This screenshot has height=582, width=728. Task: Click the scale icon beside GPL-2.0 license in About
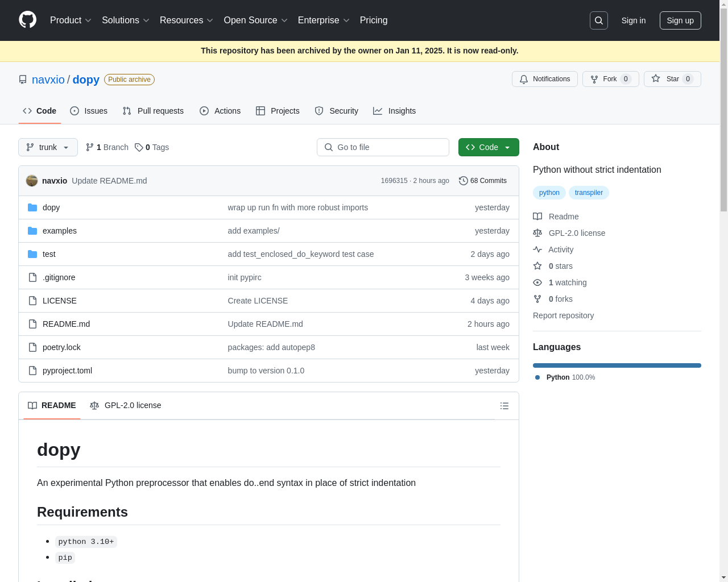pos(537,233)
